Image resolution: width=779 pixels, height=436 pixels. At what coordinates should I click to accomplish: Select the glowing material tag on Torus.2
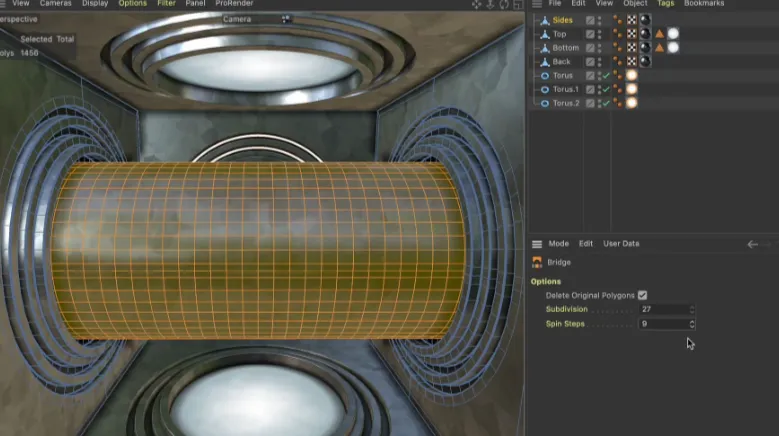click(x=632, y=103)
